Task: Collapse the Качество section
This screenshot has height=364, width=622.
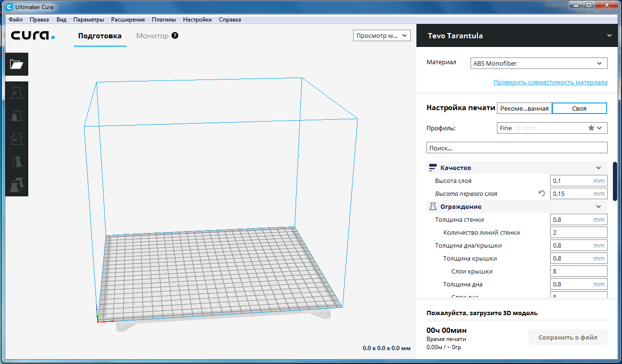Action: 598,168
